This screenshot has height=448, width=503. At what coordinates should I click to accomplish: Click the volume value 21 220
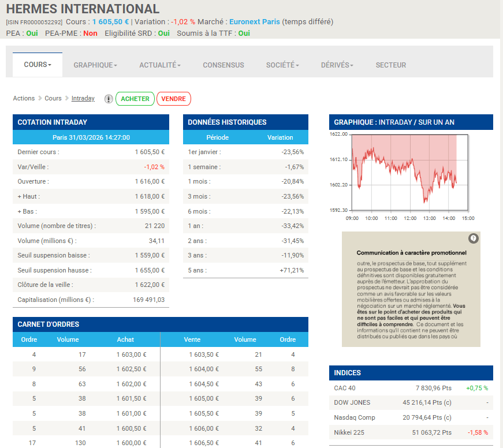(155, 226)
